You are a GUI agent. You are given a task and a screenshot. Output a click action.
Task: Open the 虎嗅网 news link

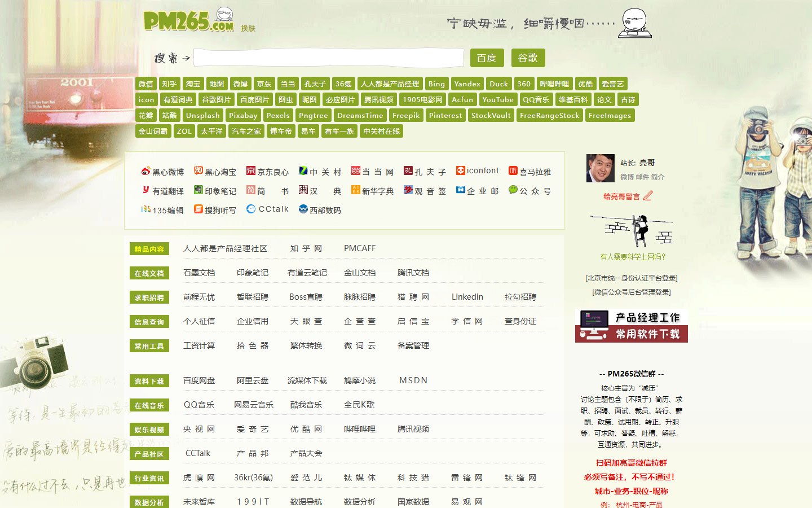[199, 478]
